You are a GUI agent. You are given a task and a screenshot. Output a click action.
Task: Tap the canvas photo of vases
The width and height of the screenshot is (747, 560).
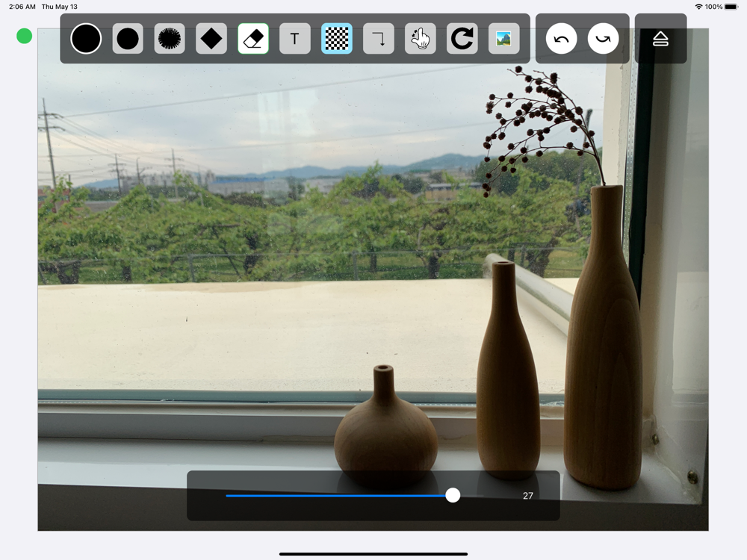tap(373, 279)
